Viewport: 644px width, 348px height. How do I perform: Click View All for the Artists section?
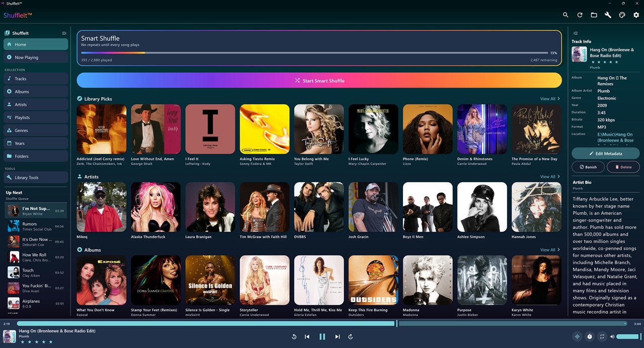click(x=550, y=177)
